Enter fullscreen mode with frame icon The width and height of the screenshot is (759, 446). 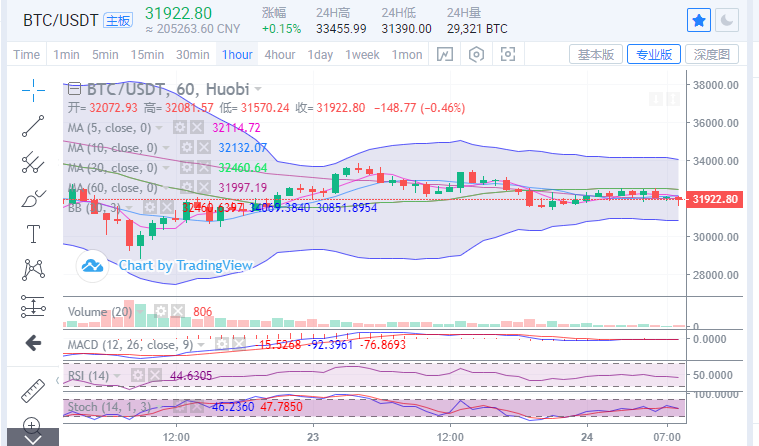point(507,54)
